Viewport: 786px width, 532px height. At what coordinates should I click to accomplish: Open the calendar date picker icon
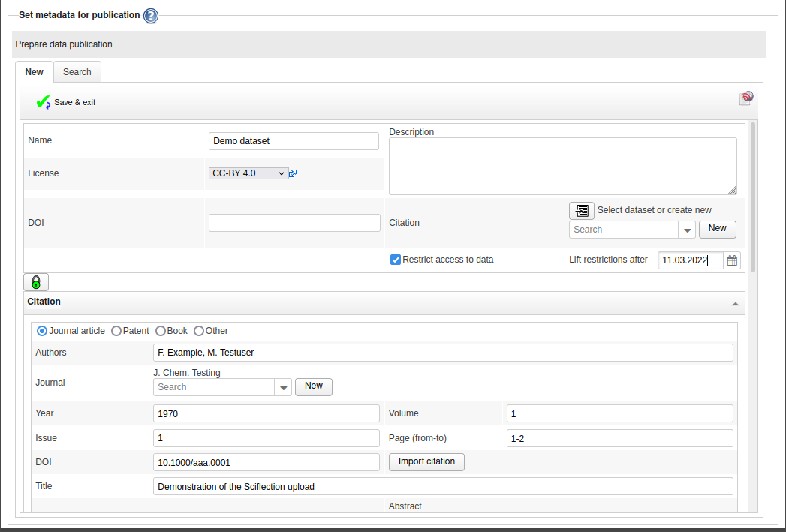pos(732,260)
